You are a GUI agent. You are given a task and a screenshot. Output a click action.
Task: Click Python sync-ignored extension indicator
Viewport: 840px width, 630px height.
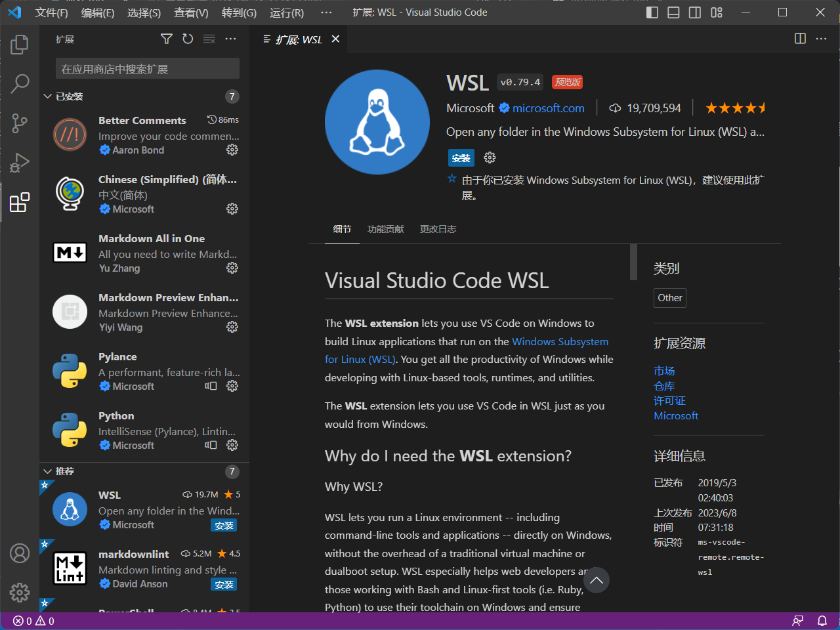point(211,445)
